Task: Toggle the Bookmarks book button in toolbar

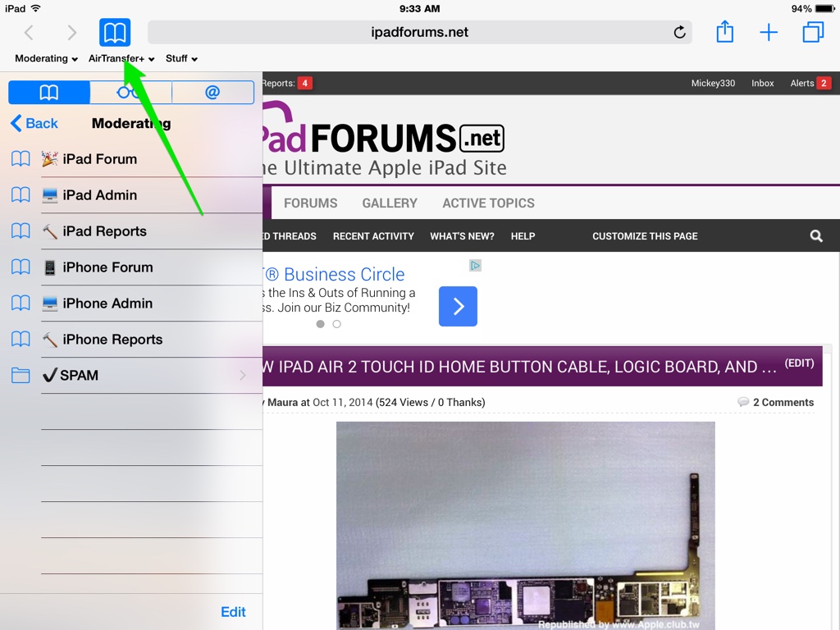Action: [115, 32]
